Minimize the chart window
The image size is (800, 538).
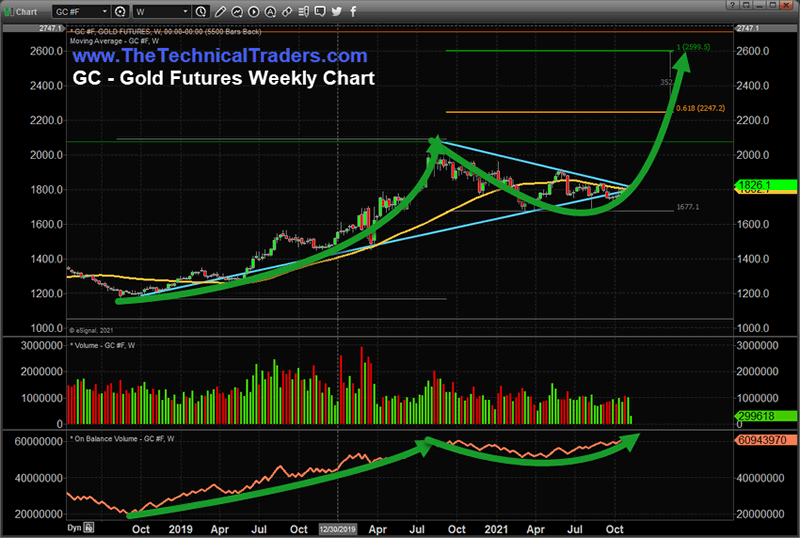[x=759, y=5]
